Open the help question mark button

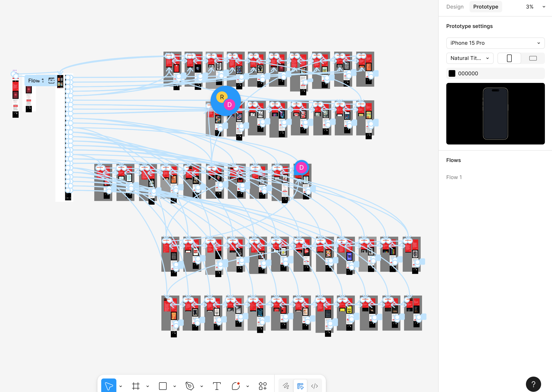[533, 384]
